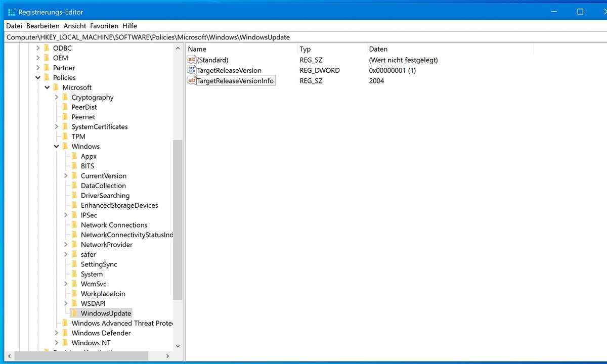Expand the ODBC key
Viewport: 607px width, 364px height.
point(38,48)
